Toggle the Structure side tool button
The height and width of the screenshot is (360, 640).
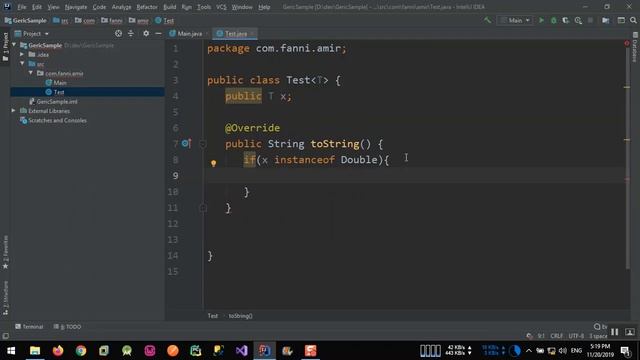click(5, 297)
